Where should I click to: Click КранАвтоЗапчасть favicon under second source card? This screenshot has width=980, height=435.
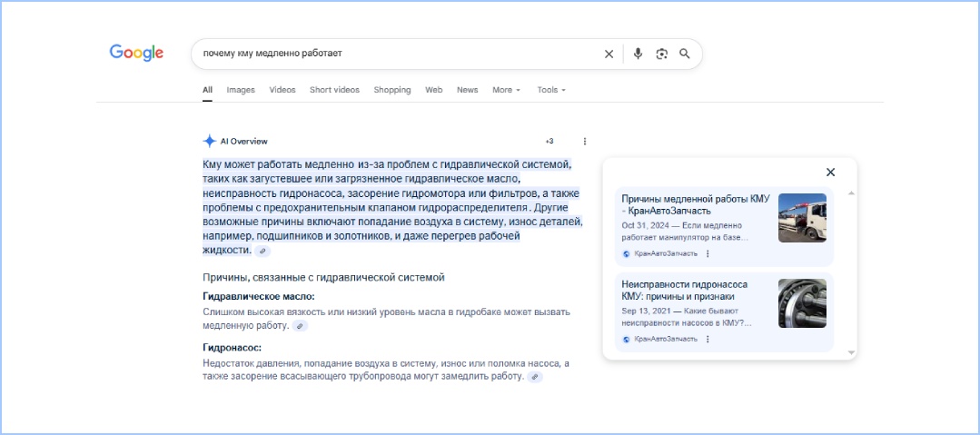coord(627,340)
